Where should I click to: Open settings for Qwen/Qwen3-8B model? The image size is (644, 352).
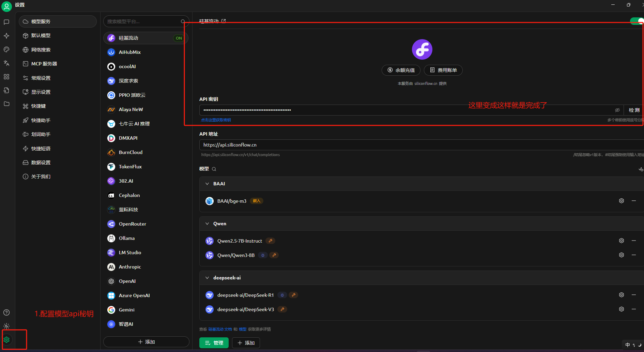point(622,255)
